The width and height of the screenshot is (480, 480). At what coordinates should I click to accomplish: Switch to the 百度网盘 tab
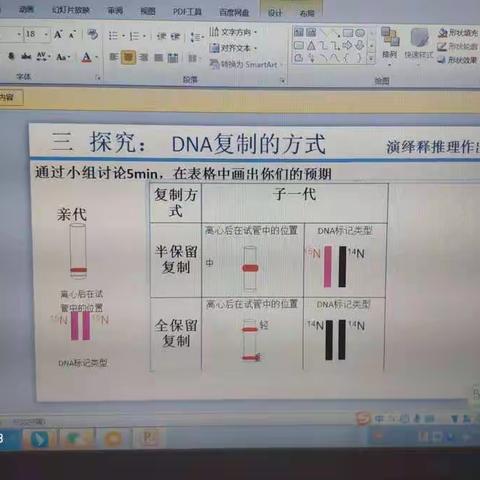pyautogui.click(x=234, y=12)
